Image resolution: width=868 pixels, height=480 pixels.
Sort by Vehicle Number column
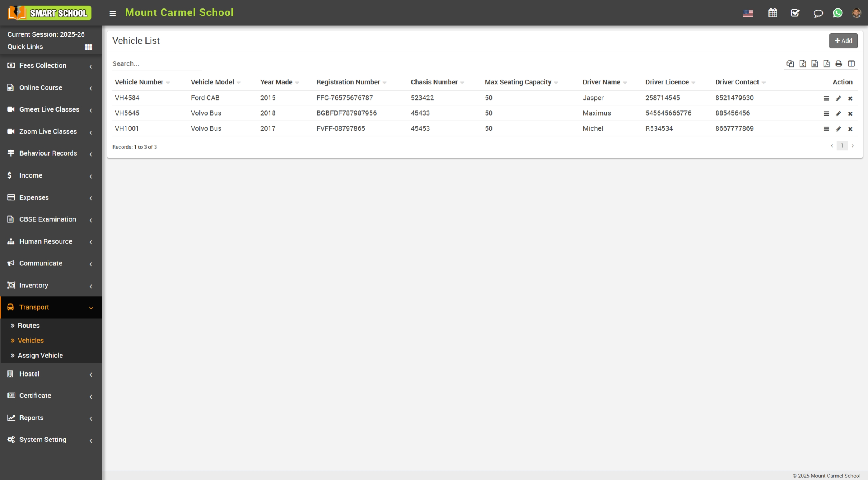pyautogui.click(x=142, y=82)
